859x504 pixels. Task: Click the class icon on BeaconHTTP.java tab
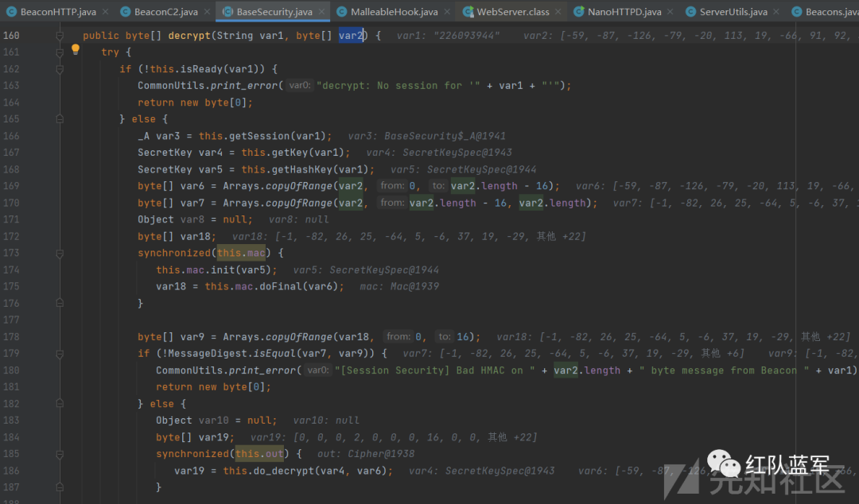coord(11,11)
